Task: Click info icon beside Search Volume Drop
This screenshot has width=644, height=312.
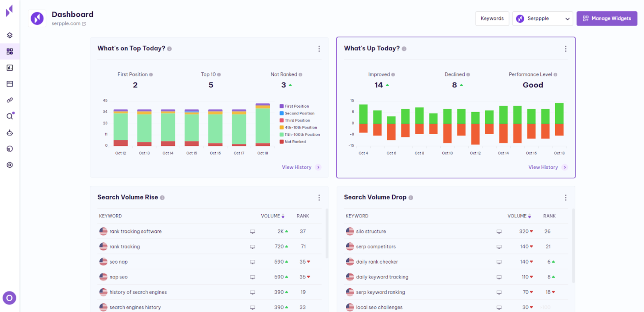Action: pyautogui.click(x=411, y=198)
